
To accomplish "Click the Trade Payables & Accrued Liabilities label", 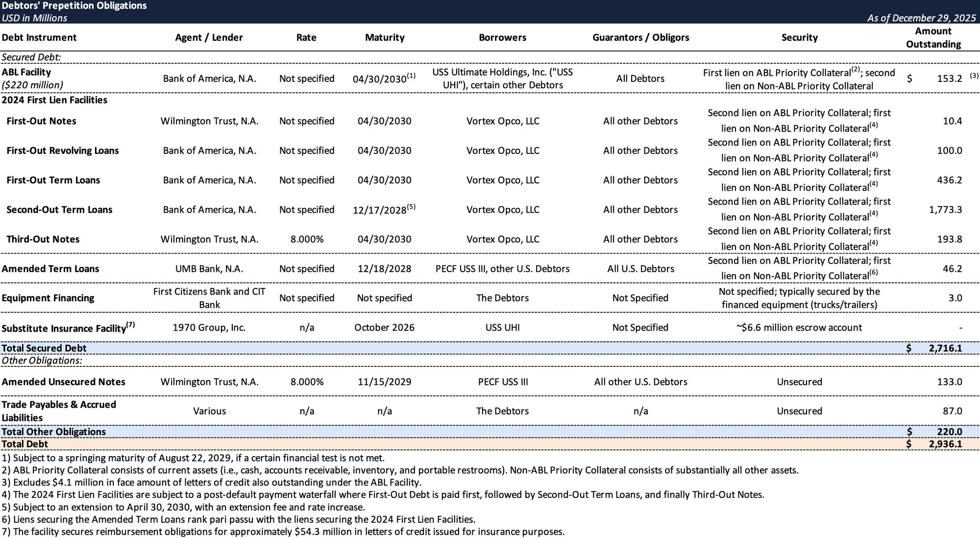I will (59, 411).
